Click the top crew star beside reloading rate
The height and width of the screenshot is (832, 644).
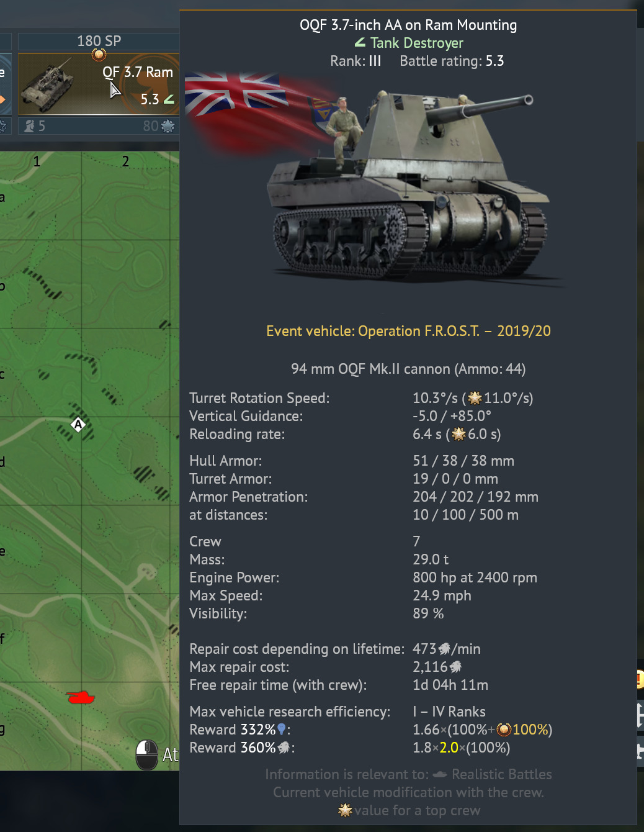[x=458, y=434]
